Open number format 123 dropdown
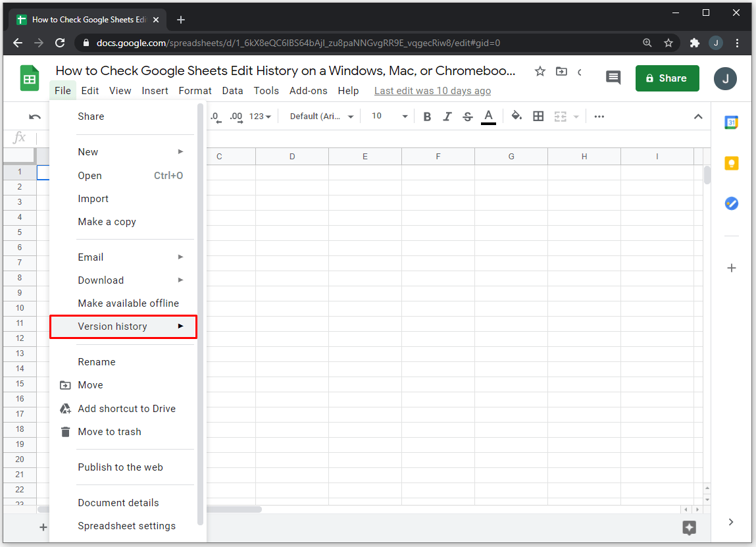 pos(260,117)
